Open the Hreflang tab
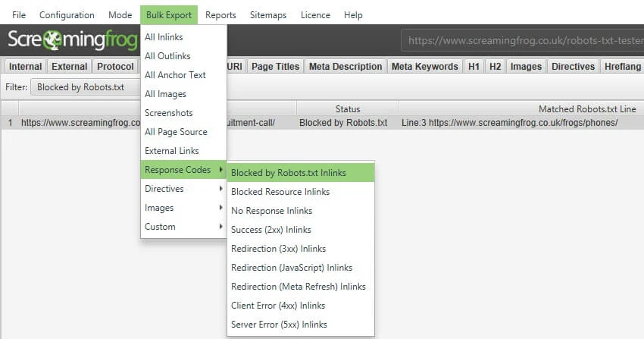Viewport: 644px width, 339px height. point(621,67)
